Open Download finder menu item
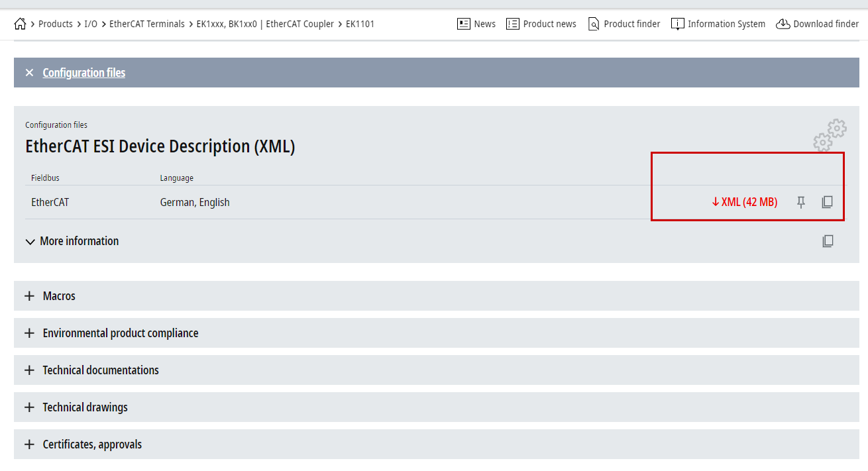The height and width of the screenshot is (471, 868). tap(826, 24)
